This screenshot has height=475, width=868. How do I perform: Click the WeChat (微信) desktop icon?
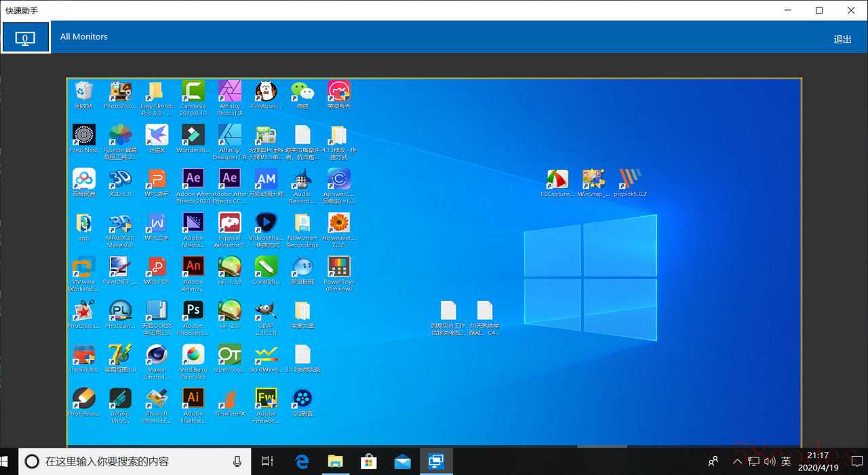[x=302, y=91]
